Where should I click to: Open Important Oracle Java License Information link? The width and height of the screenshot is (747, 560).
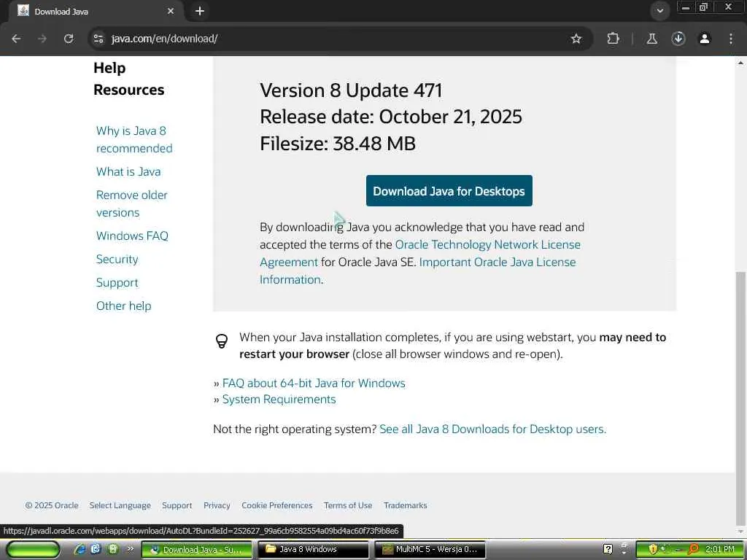point(498,262)
